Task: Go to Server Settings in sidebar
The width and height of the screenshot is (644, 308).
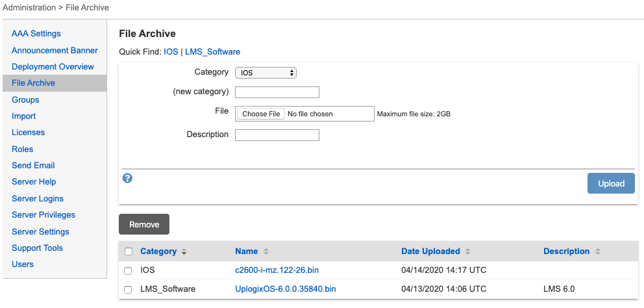Action: coord(40,231)
